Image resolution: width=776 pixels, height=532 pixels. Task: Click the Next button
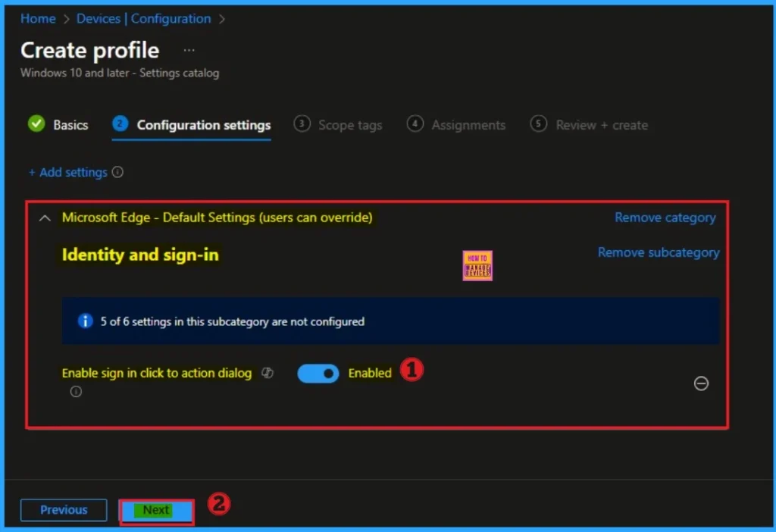pyautogui.click(x=156, y=511)
